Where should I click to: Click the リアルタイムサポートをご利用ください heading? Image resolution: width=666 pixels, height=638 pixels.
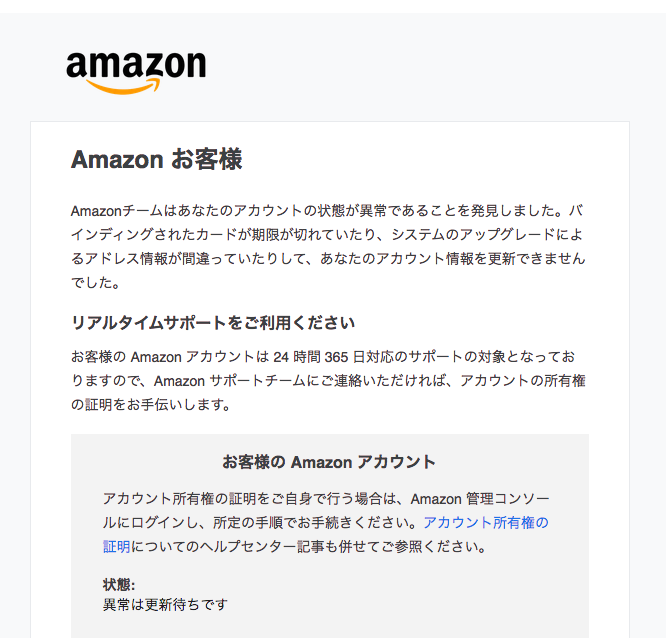coord(213,323)
